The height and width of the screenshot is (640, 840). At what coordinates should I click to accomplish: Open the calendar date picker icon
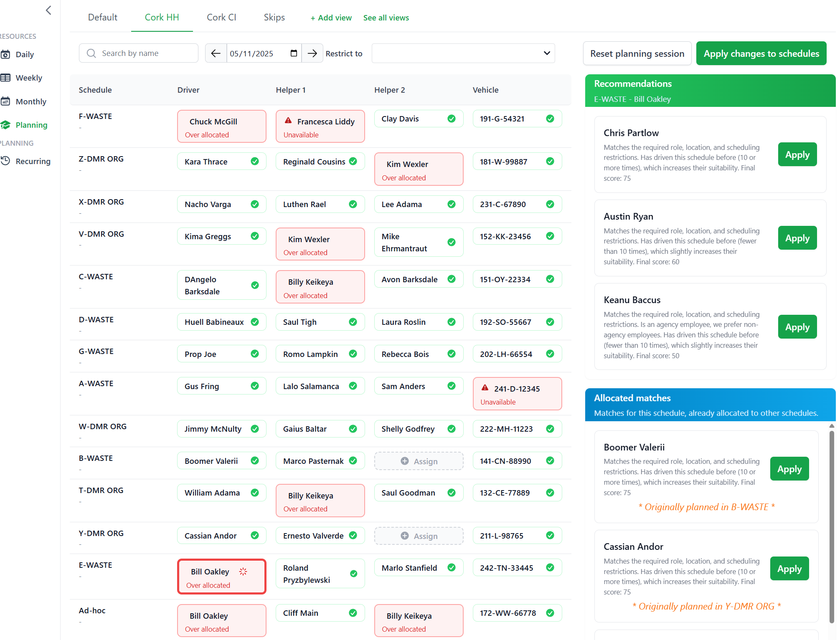[x=294, y=53]
